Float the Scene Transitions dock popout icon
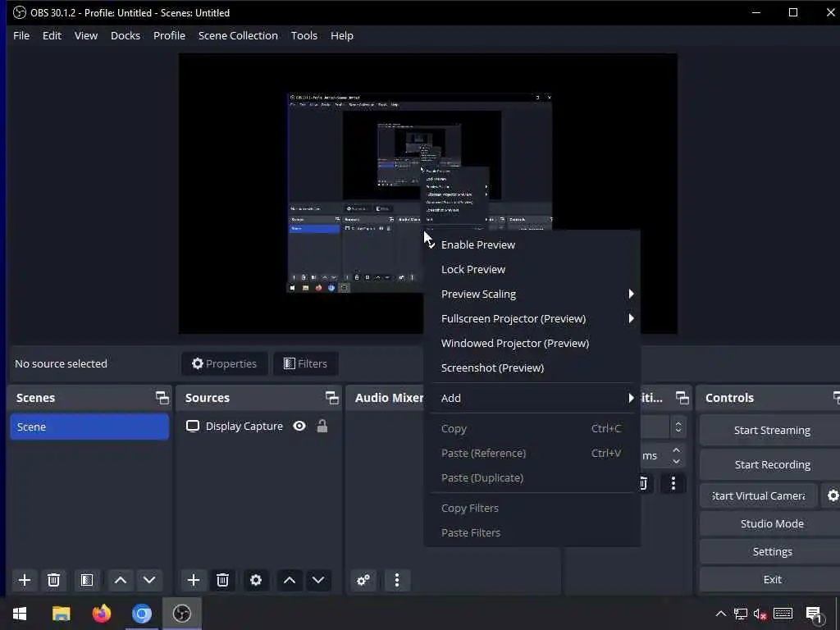The width and height of the screenshot is (840, 630). tap(682, 398)
